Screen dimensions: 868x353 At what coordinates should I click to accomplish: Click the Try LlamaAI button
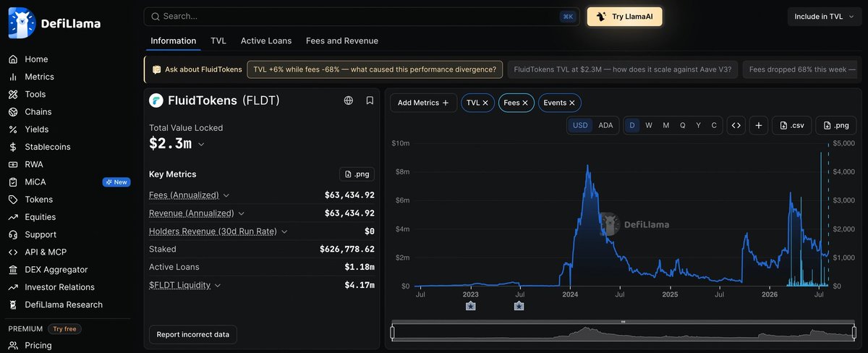click(624, 17)
